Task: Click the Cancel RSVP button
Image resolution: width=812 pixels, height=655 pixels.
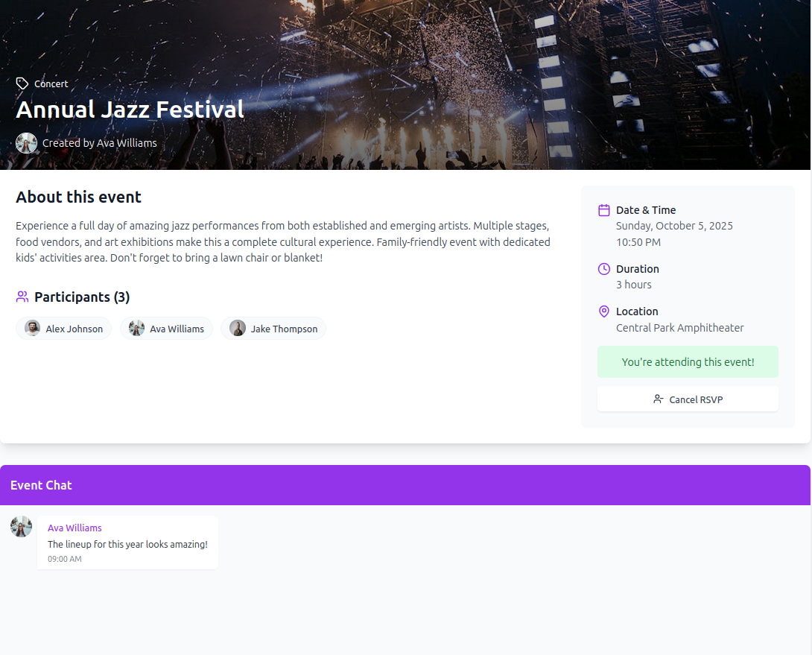Action: click(x=687, y=399)
